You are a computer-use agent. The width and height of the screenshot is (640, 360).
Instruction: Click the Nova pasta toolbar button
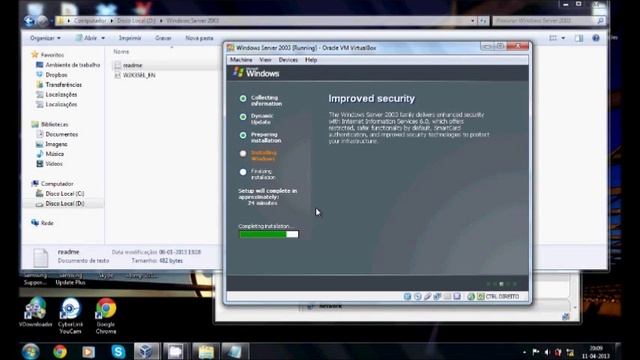[199, 38]
